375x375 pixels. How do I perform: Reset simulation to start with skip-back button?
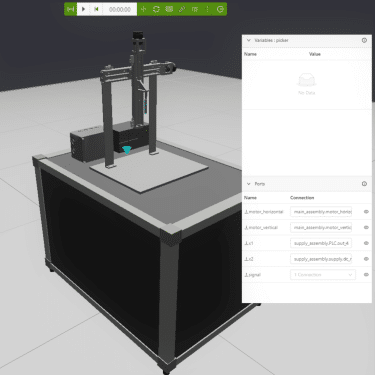pyautogui.click(x=96, y=9)
